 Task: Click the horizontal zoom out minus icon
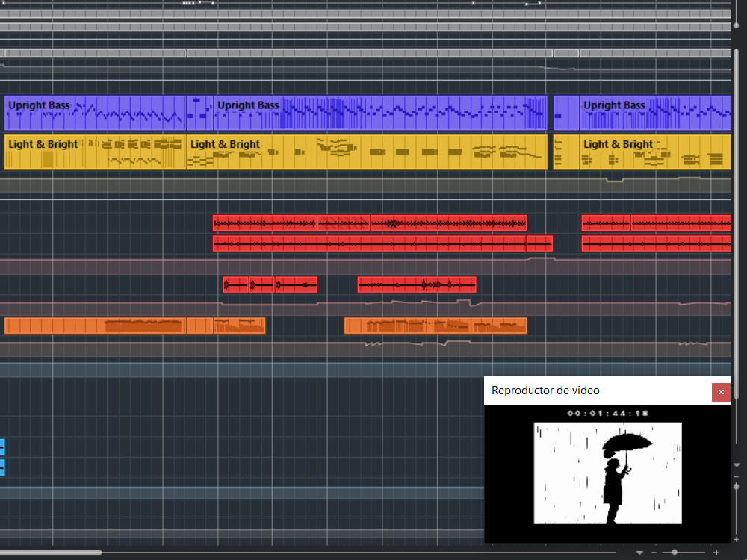[654, 553]
